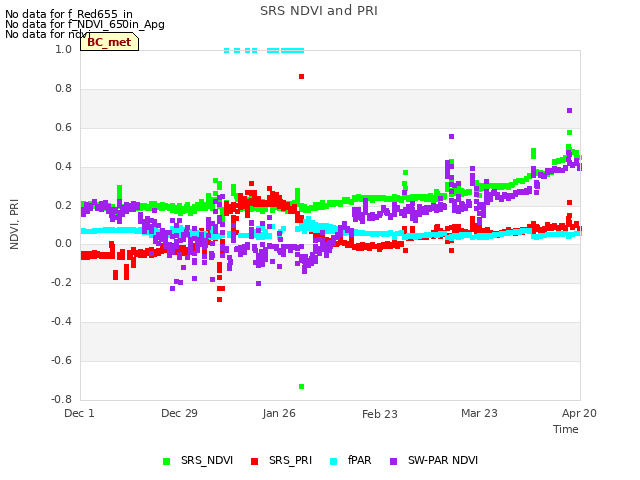This screenshot has height=480, width=640.
Task: Click the No data for f_Red655_in message
Action: pyautogui.click(x=69, y=15)
